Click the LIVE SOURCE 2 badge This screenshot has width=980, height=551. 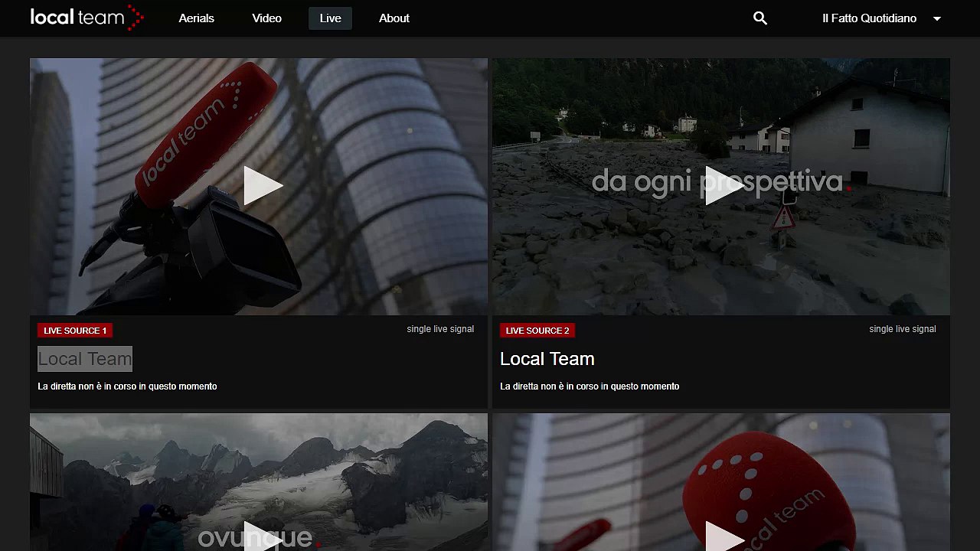(537, 331)
